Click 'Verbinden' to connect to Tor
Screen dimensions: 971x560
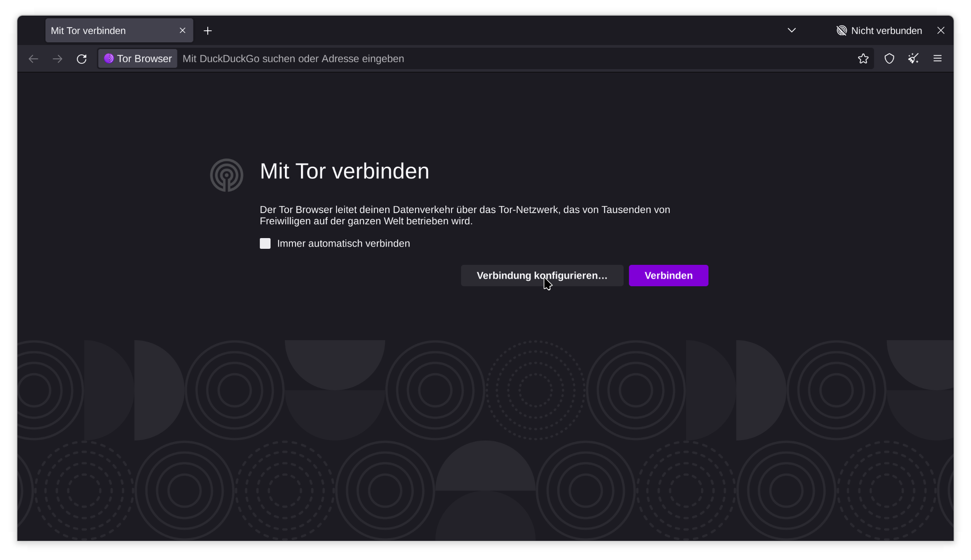click(x=668, y=276)
